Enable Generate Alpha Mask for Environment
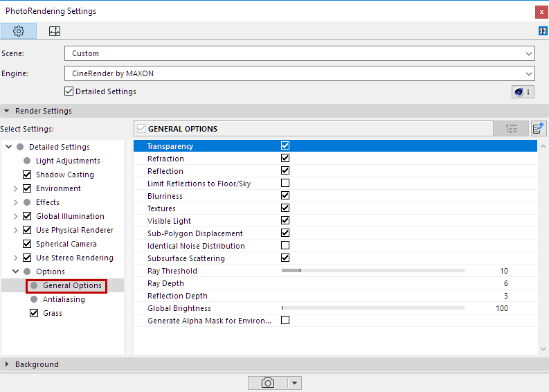This screenshot has width=549, height=392. (x=285, y=320)
